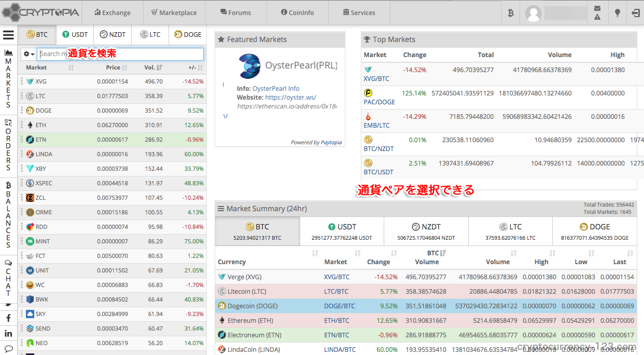Select RDD in sidebar market list

(x=112, y=227)
